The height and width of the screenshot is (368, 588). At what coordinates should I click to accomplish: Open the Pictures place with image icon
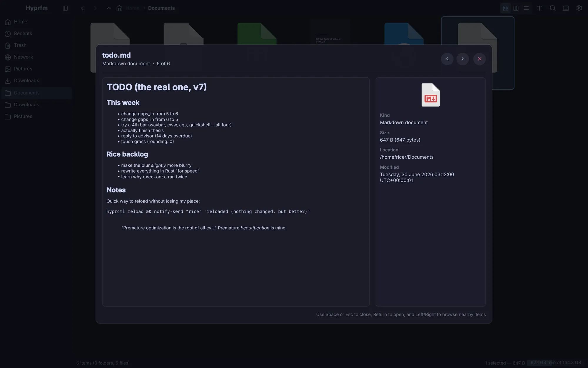coord(37,69)
